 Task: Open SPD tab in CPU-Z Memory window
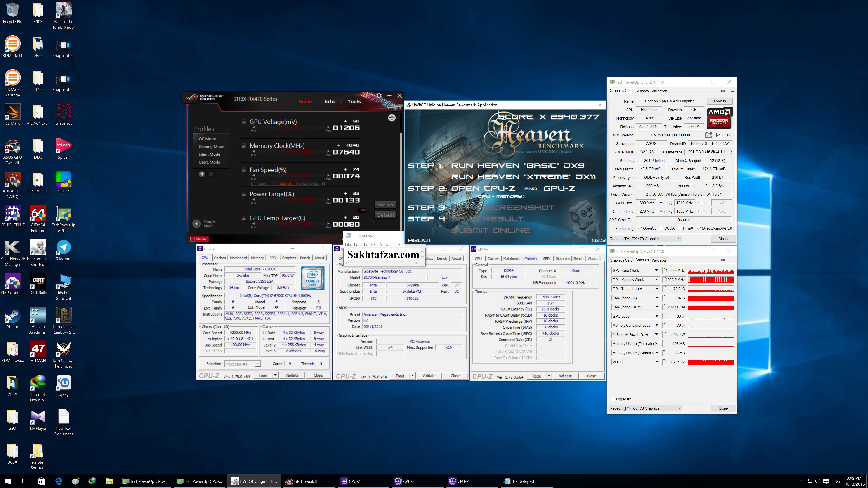click(x=546, y=258)
